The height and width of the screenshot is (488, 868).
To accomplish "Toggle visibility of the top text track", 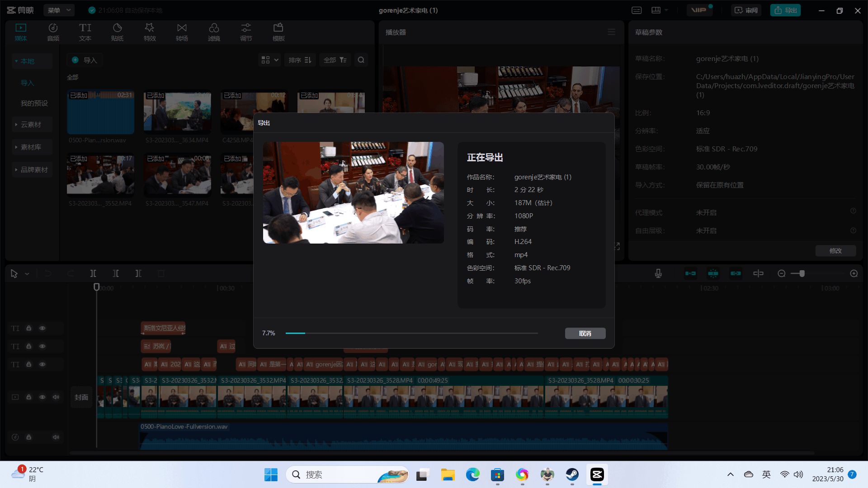I will 42,328.
